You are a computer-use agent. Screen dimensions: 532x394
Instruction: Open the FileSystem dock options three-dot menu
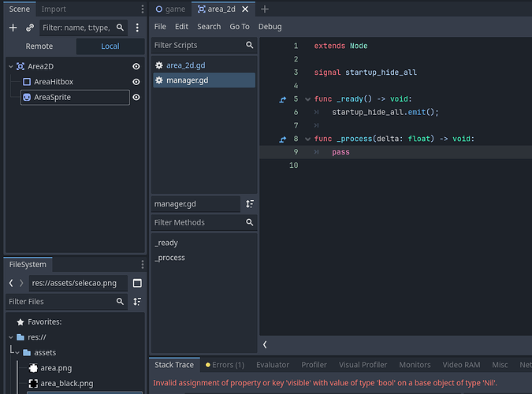142,264
